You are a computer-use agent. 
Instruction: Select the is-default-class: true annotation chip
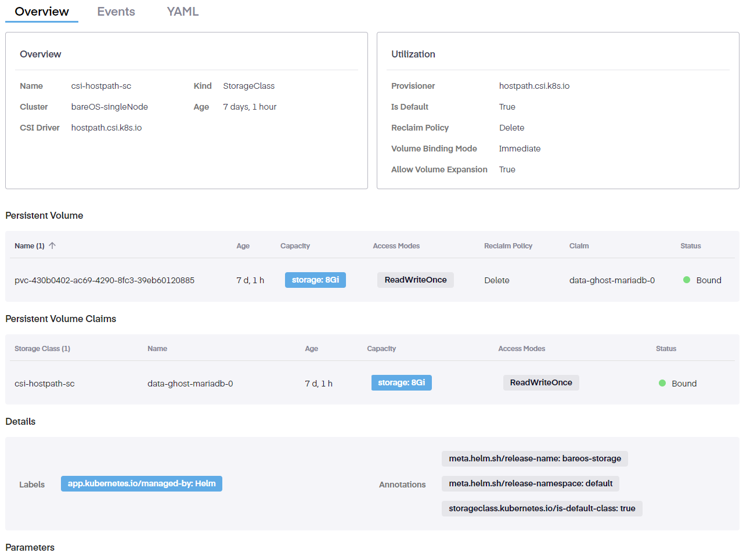click(542, 508)
